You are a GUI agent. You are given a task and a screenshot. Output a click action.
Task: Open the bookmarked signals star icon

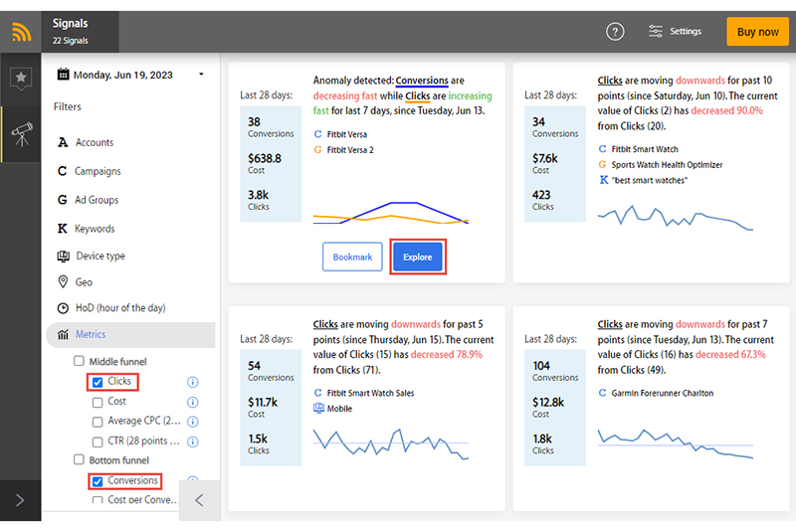(20, 79)
